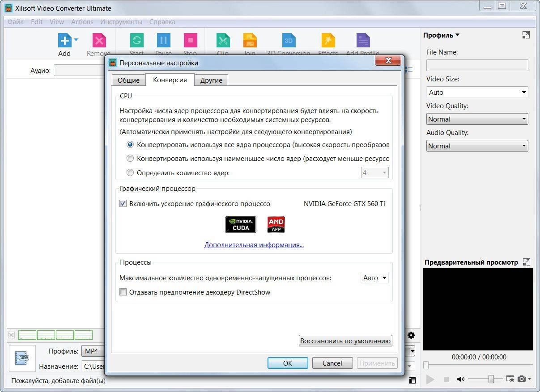Click the volume slider handle

[x=491, y=379]
